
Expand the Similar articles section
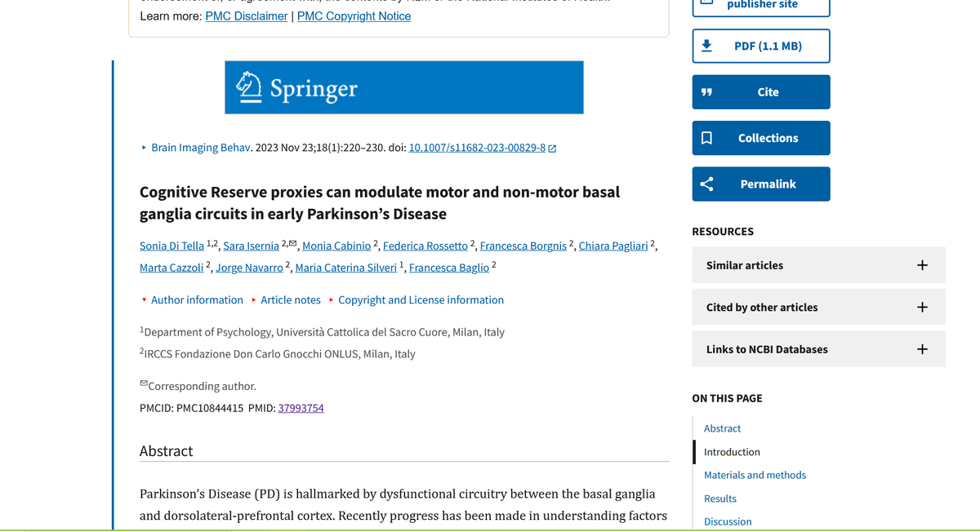[818, 265]
